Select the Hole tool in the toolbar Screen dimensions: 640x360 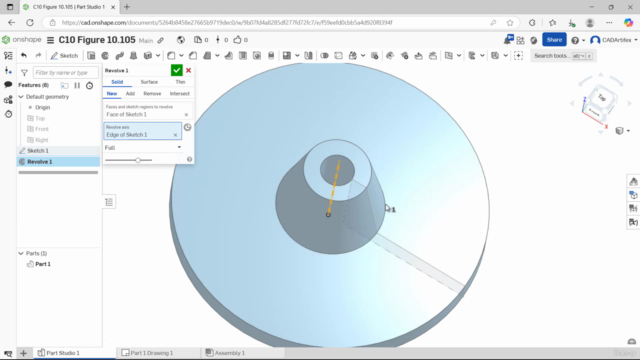pos(257,56)
